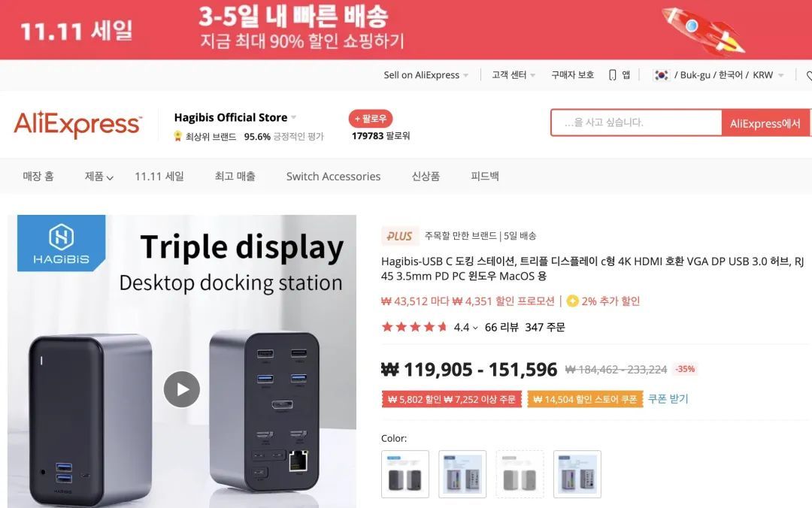Click the PLUS badge icon

pyautogui.click(x=399, y=236)
